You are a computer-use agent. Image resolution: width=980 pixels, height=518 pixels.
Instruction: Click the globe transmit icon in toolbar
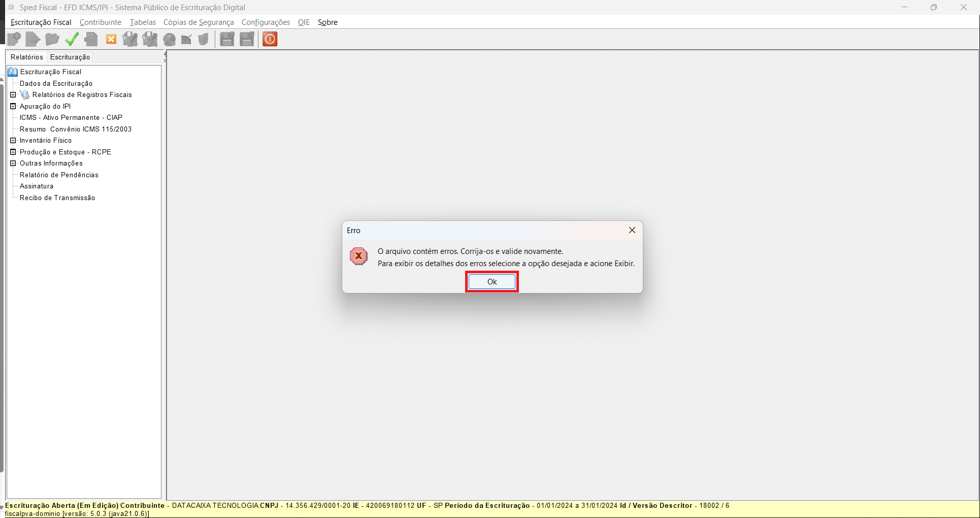pos(170,39)
